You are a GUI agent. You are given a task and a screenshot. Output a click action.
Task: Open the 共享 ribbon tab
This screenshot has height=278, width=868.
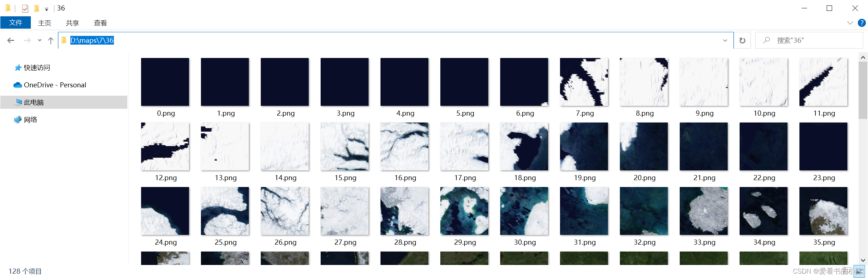coord(72,23)
